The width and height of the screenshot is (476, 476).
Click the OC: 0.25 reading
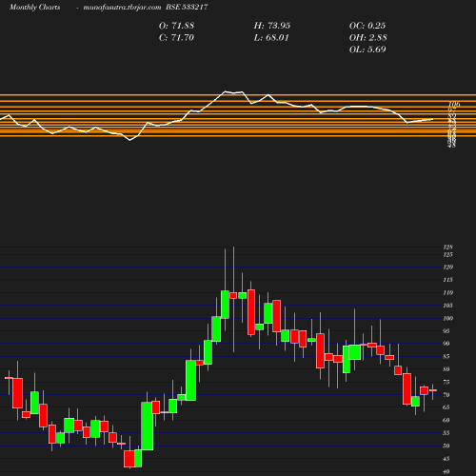coord(367,26)
